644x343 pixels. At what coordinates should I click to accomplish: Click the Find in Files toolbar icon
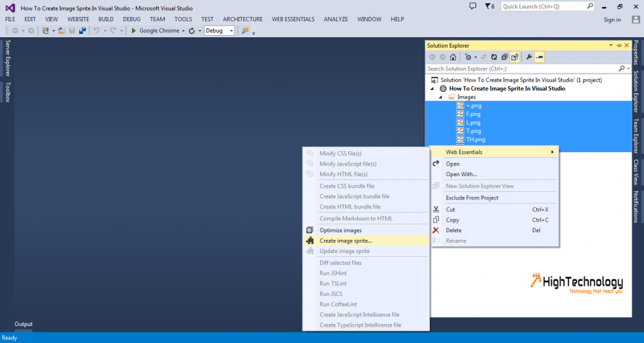point(245,31)
